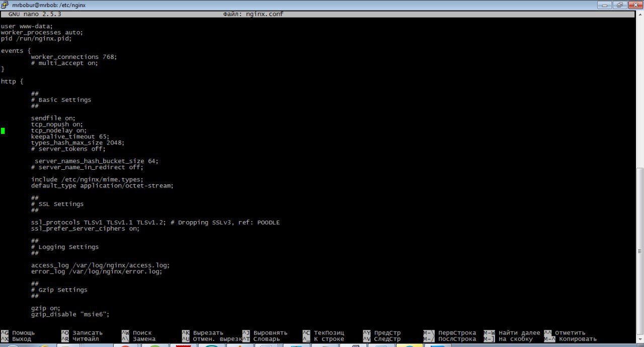Image resolution: width=644 pixels, height=347 pixels.
Task: Click the '# Gzip Settings' comment
Action: (x=59, y=290)
